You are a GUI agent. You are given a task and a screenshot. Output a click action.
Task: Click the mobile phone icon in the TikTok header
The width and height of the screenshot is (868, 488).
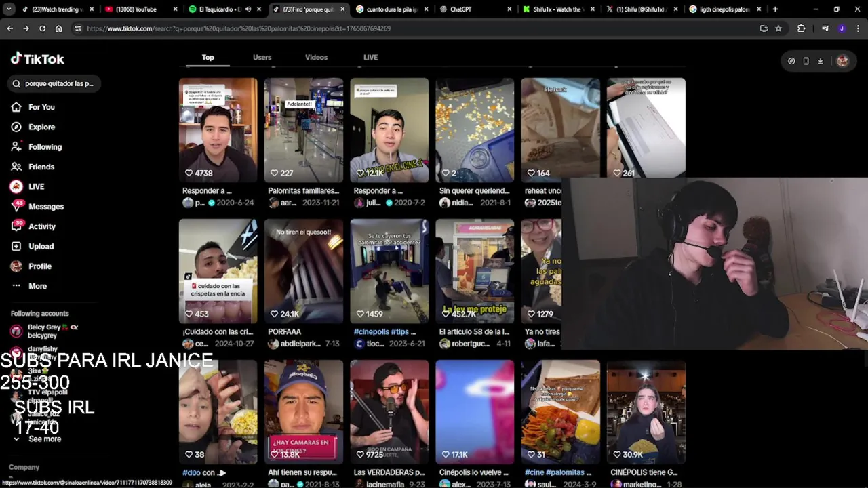[x=806, y=61]
